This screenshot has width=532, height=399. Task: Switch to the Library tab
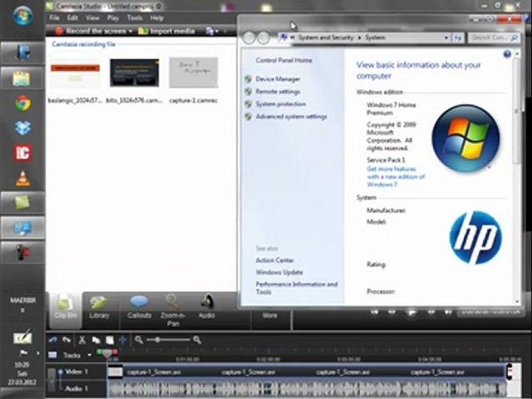pyautogui.click(x=99, y=307)
